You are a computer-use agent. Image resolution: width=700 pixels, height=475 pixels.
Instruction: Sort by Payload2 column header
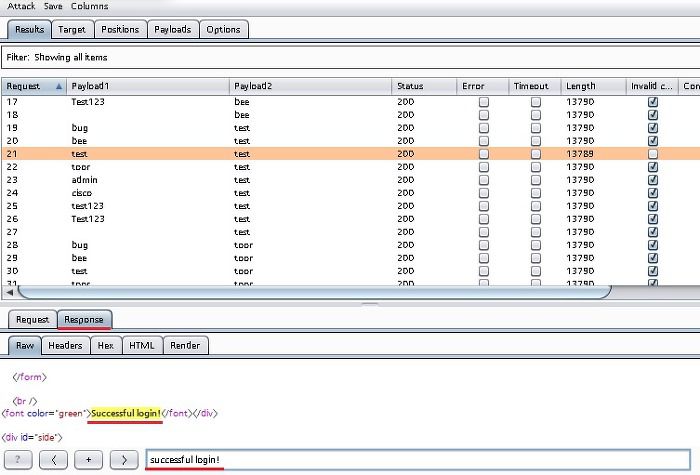pyautogui.click(x=310, y=86)
